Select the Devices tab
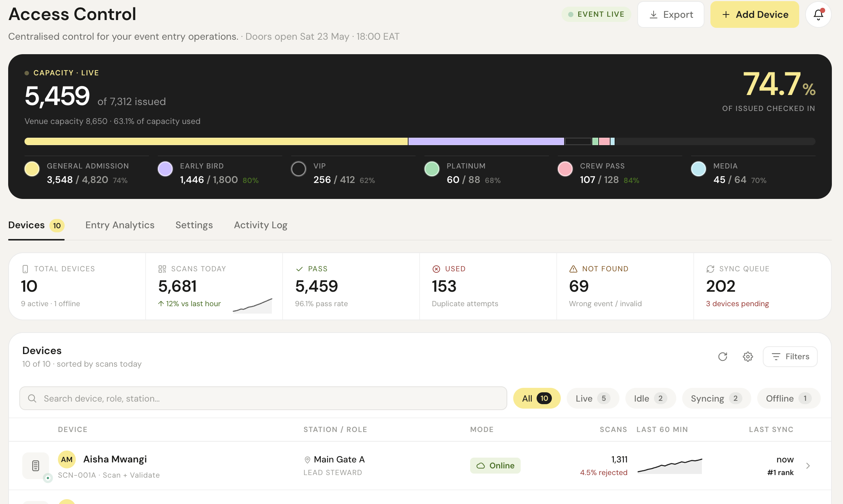 (x=36, y=225)
